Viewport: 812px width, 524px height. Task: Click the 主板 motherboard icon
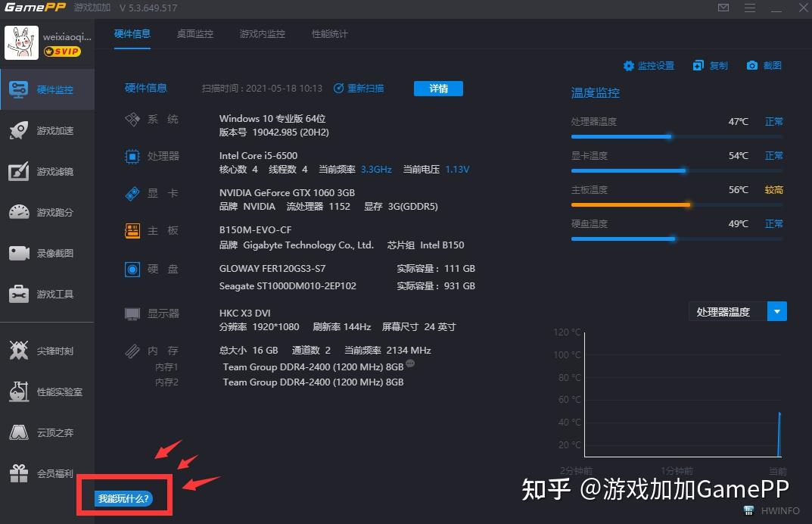coord(132,231)
